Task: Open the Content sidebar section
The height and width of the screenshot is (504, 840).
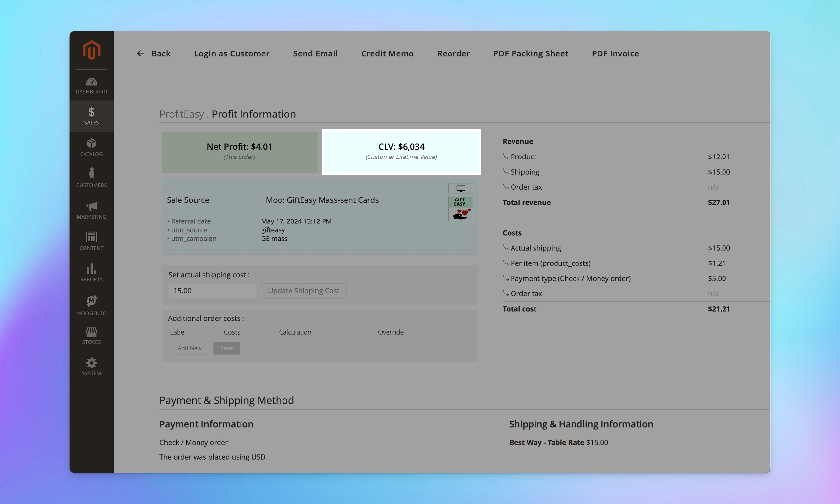Action: 91,241
